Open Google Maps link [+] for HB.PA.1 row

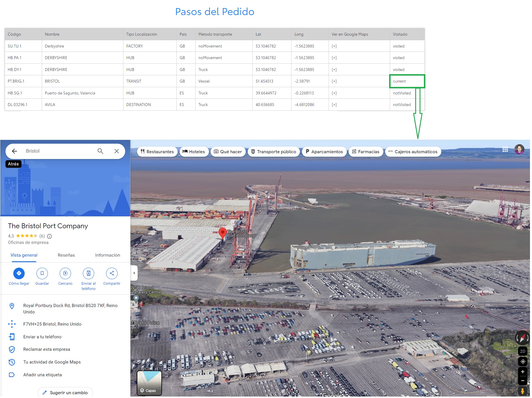pyautogui.click(x=334, y=58)
